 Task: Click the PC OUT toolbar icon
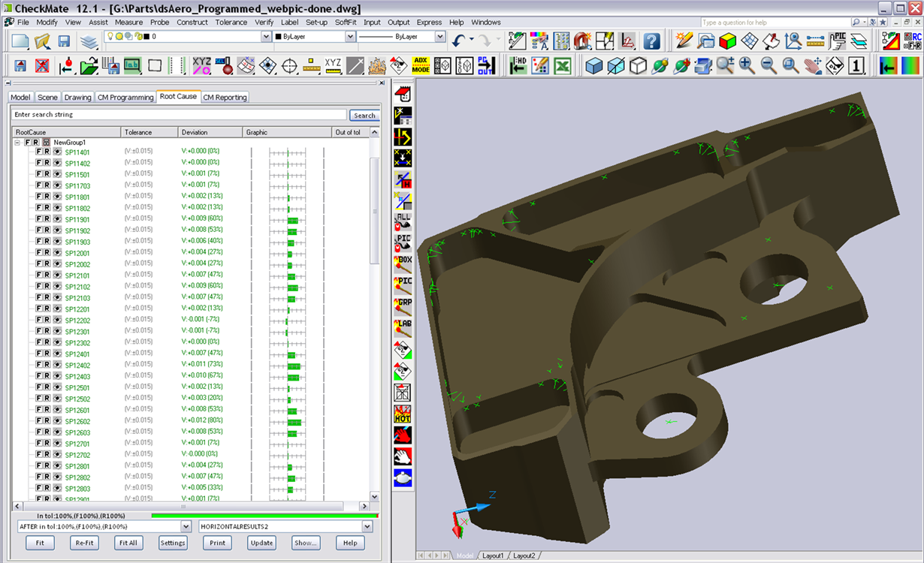(x=486, y=66)
